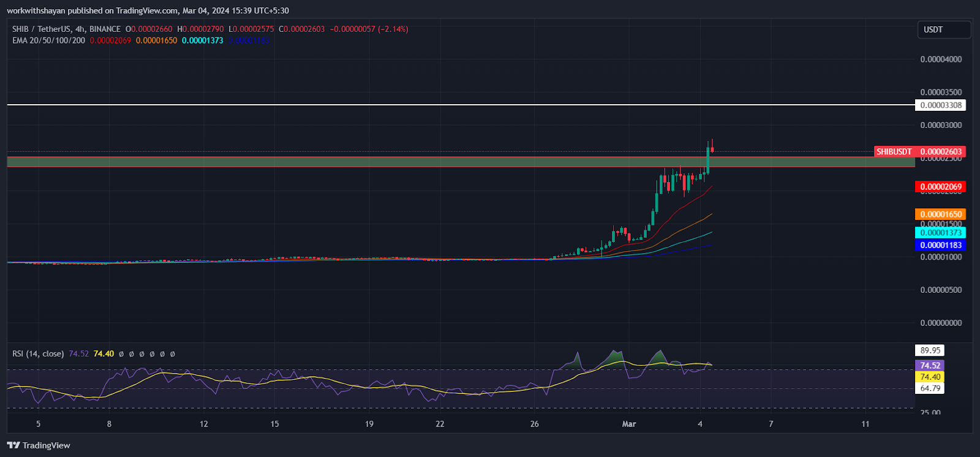980x457 pixels.
Task: Click the 89.95 RSI axis label
Action: [930, 350]
